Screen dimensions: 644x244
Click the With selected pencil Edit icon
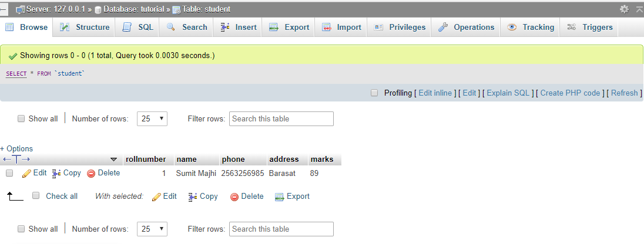point(156,197)
